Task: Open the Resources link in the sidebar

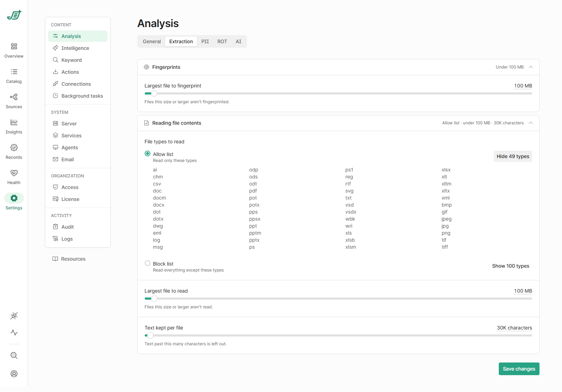Action: coord(69,259)
